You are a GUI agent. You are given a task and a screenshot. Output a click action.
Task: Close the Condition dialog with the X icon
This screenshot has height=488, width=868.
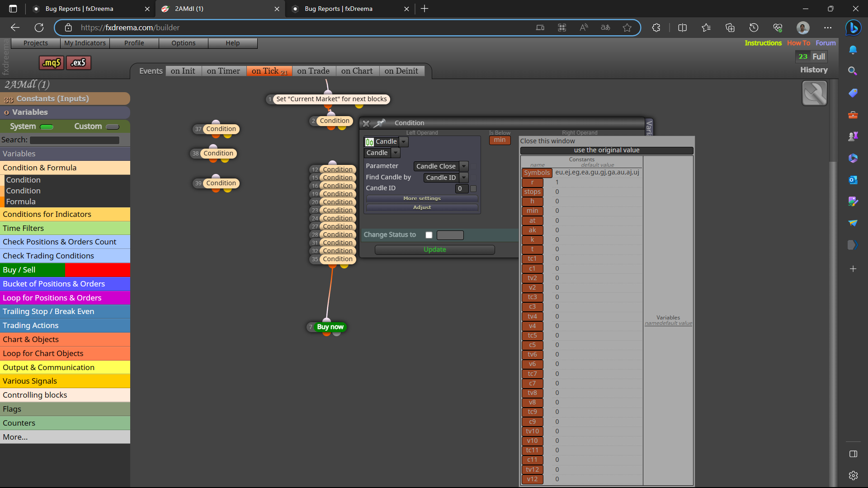click(x=366, y=123)
